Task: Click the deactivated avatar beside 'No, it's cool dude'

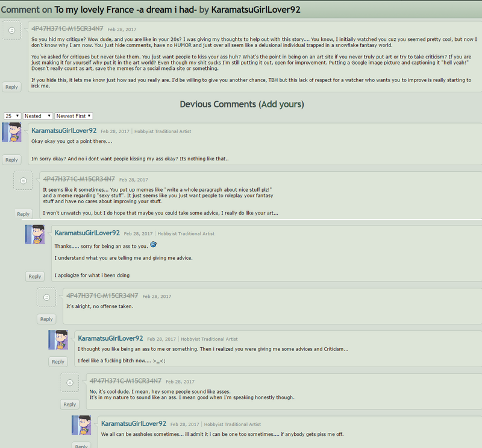Action: (70, 382)
